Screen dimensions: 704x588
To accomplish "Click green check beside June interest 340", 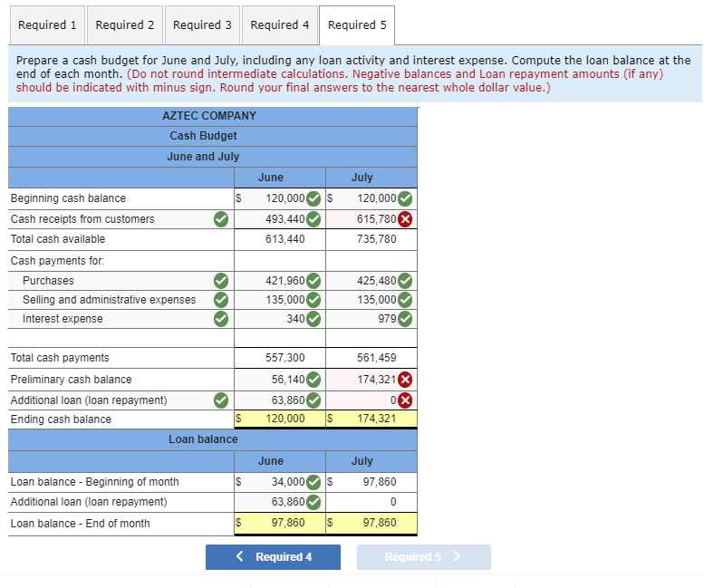I will click(x=313, y=319).
